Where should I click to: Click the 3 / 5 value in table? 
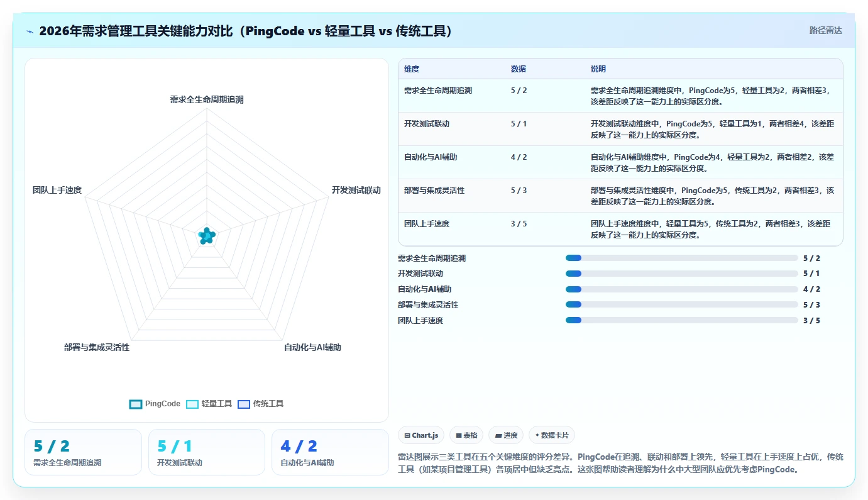pos(519,223)
